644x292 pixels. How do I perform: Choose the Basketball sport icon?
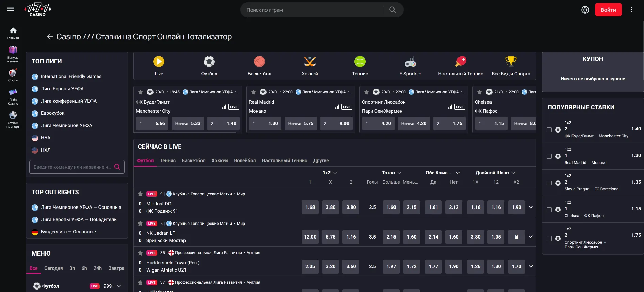click(x=259, y=62)
